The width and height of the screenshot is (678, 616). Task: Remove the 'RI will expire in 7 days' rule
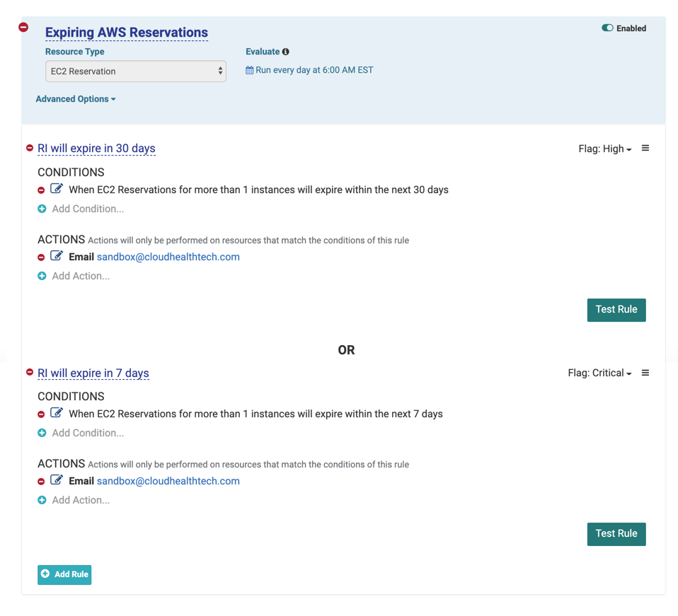30,373
